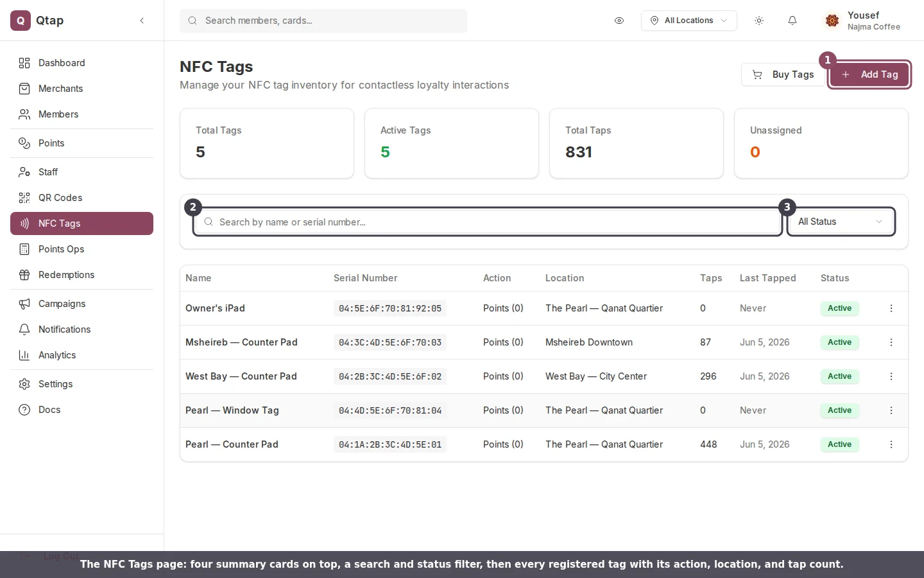Open the All Locations dropdown

689,21
